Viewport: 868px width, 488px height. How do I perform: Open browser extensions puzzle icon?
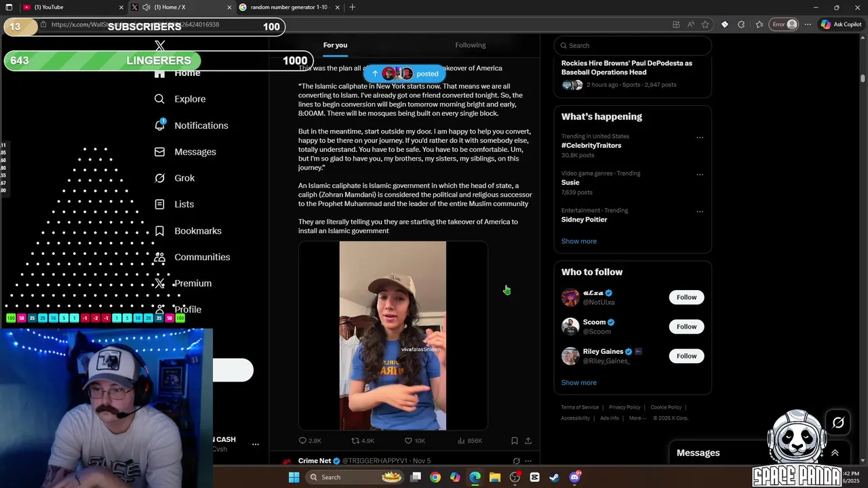(x=741, y=24)
